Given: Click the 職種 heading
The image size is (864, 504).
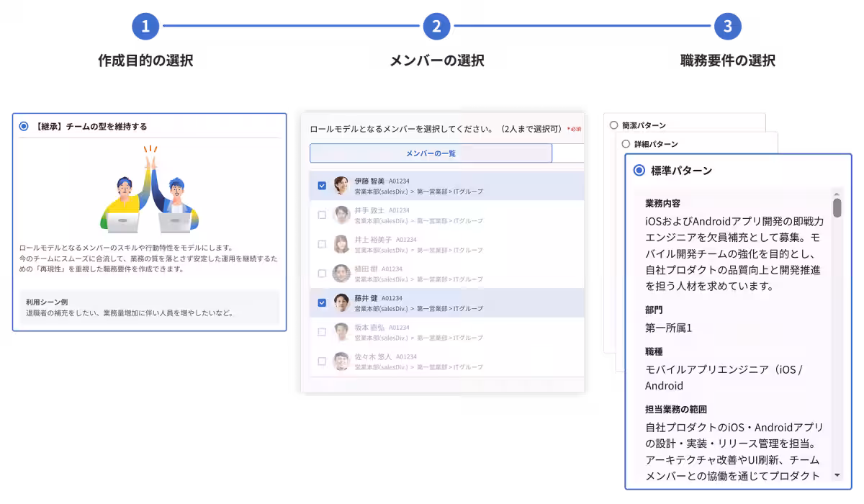Looking at the screenshot, I should tap(654, 351).
